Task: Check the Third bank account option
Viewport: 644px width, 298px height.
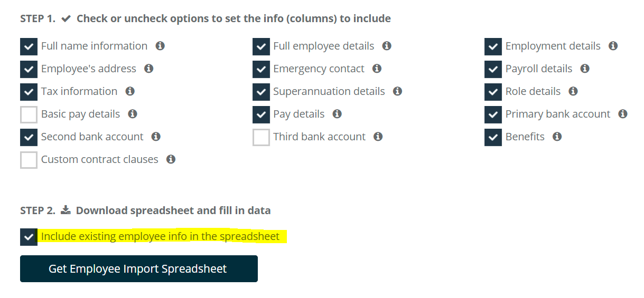Action: 261,137
